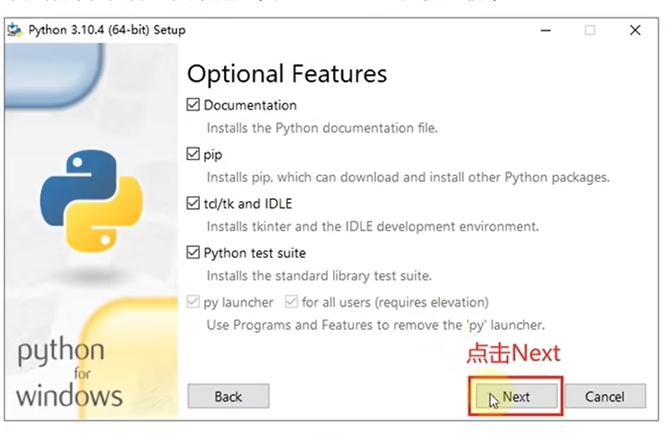666x433 pixels.
Task: Uncheck the Documentation checkbox
Action: [193, 105]
